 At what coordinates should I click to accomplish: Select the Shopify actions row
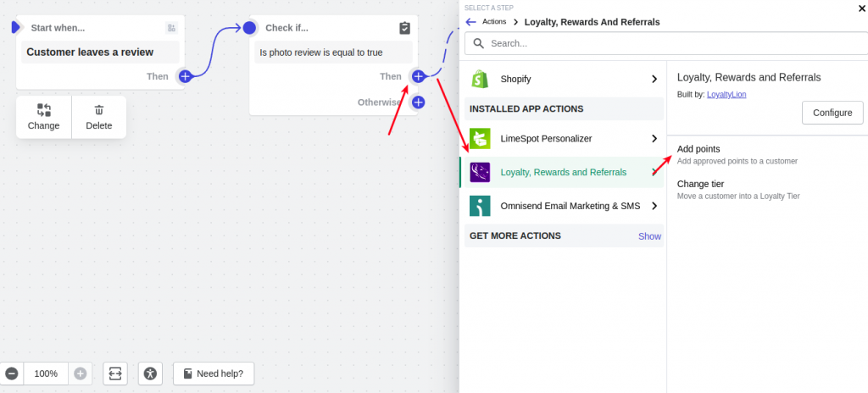click(x=564, y=79)
